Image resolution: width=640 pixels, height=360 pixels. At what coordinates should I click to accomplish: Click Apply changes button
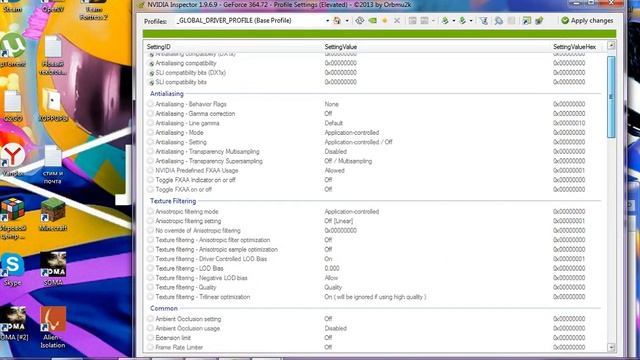pos(587,20)
